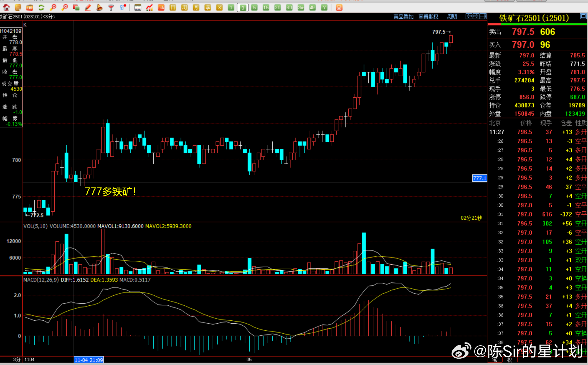Select the tick row with 105 lots

538,242
